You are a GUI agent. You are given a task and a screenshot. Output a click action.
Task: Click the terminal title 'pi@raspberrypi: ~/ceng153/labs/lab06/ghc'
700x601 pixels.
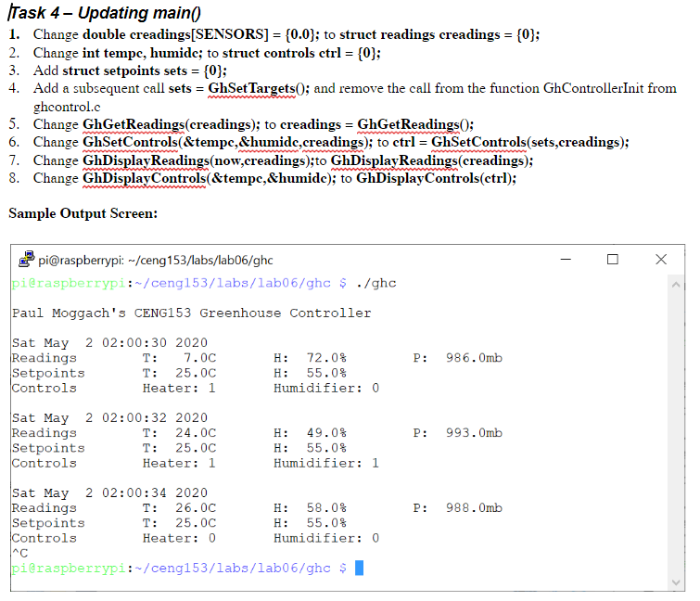(156, 261)
